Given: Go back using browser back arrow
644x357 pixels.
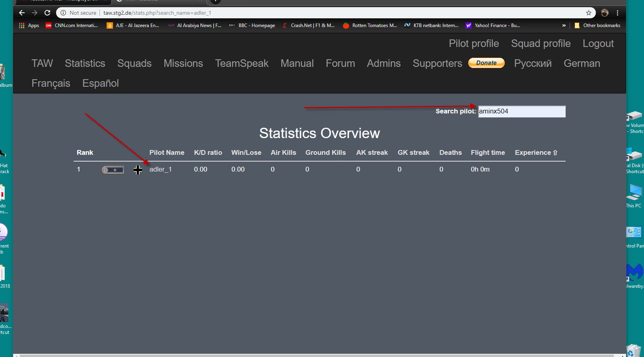Looking at the screenshot, I should (x=22, y=13).
